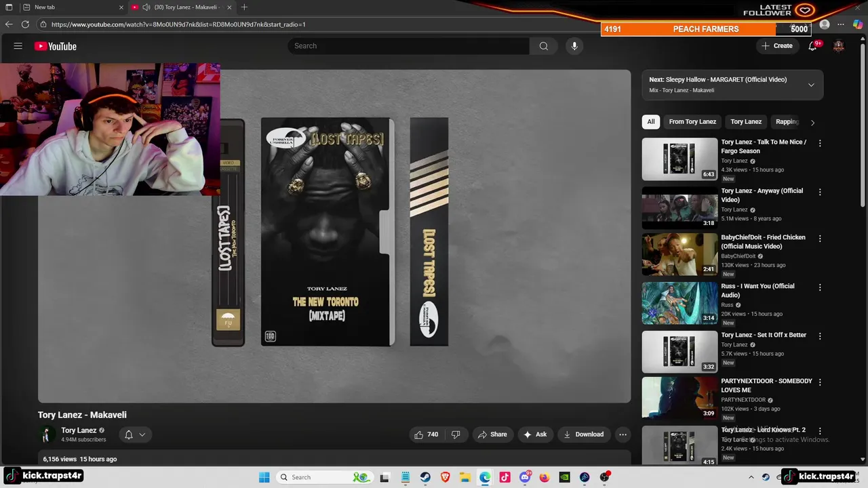Open Tory Lanez channel name under video
This screenshot has width=868, height=488.
(79, 430)
